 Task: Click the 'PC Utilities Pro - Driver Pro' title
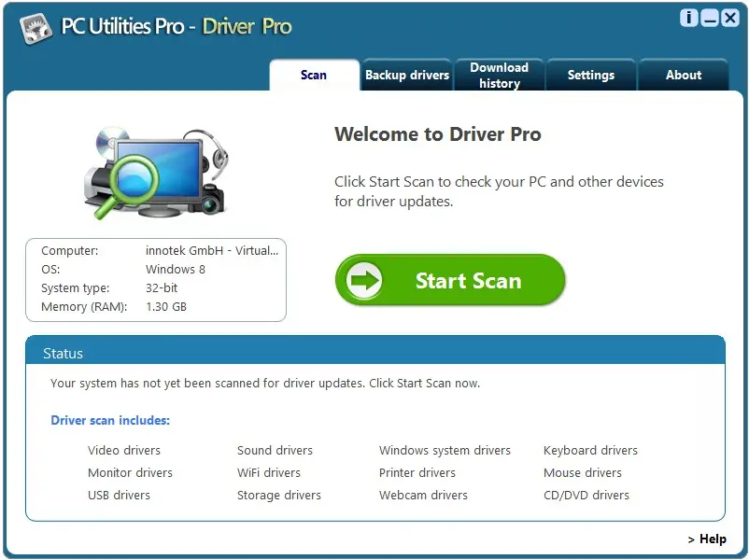tap(177, 27)
